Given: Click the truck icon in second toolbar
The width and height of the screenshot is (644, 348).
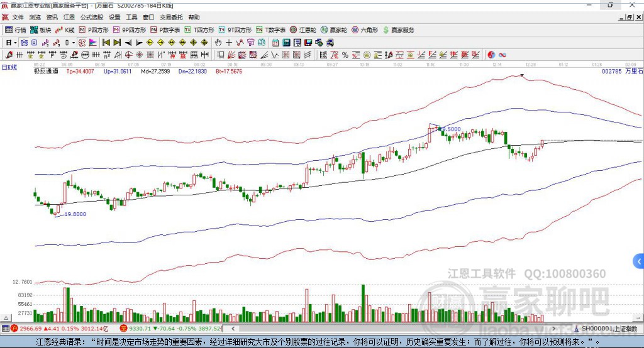Looking at the screenshot, I should tap(330, 42).
